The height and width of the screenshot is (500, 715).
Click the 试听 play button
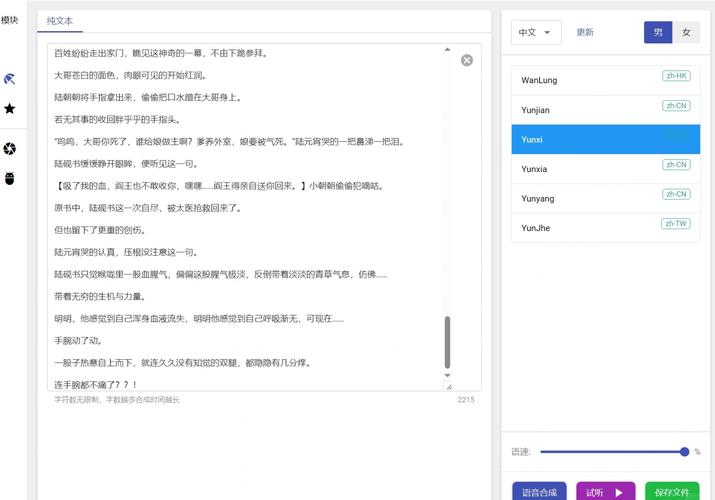(x=605, y=492)
